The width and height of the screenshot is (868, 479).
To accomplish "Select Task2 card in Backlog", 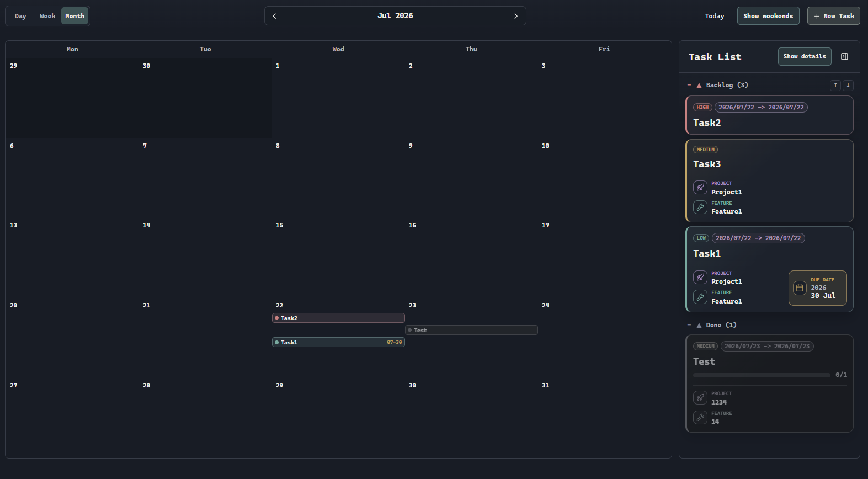I will tap(769, 115).
